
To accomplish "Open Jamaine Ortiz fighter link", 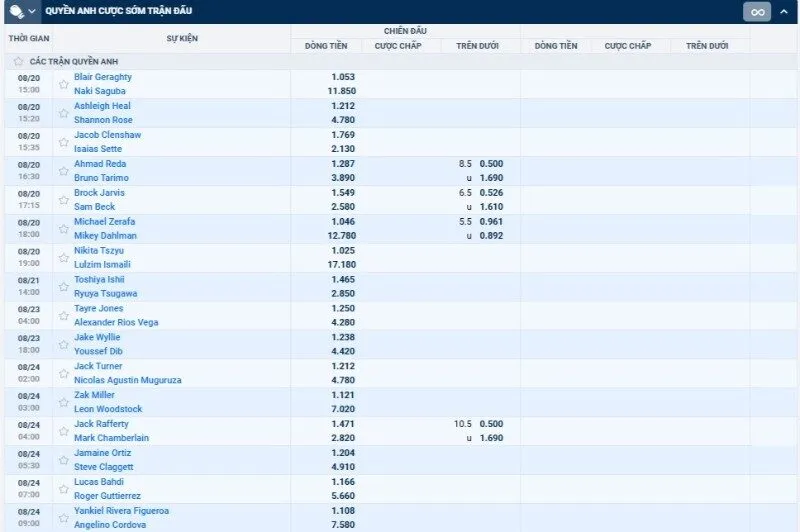I will [102, 453].
